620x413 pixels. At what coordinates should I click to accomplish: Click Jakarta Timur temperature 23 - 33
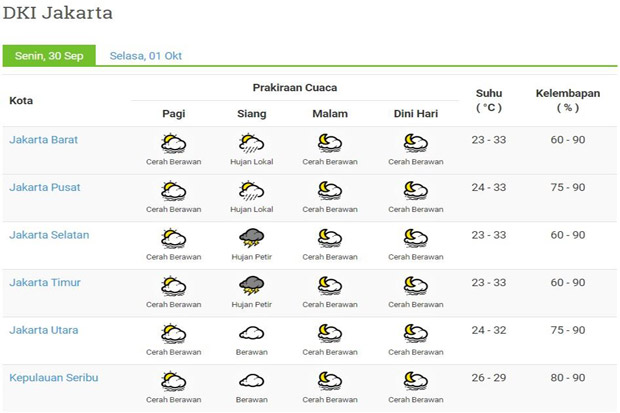[489, 282]
